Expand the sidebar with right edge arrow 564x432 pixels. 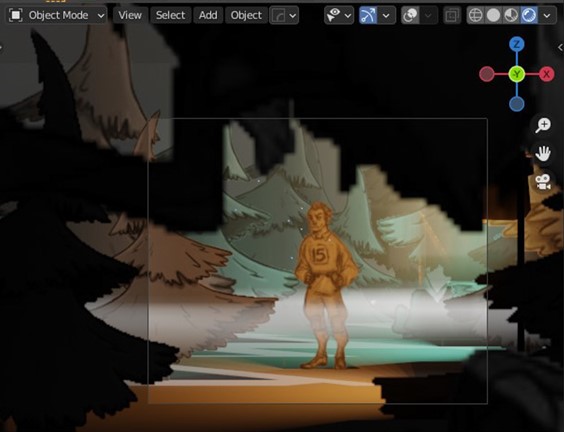(560, 47)
